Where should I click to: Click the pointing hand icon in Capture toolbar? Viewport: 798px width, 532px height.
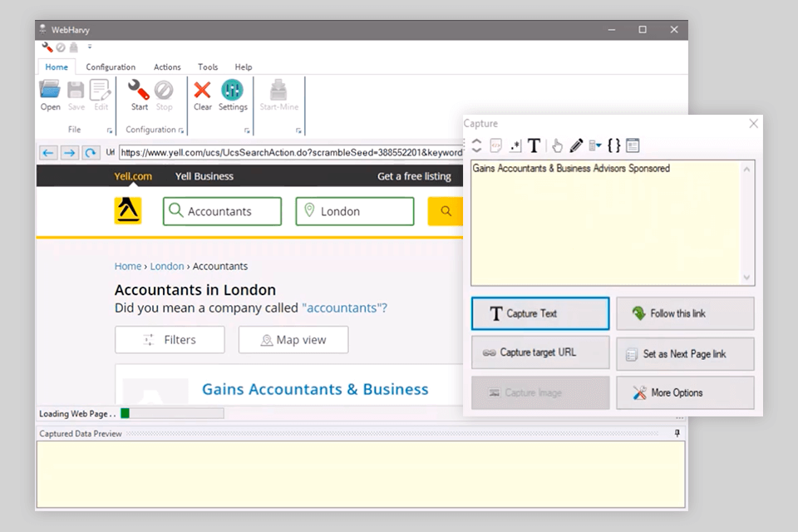(x=557, y=146)
